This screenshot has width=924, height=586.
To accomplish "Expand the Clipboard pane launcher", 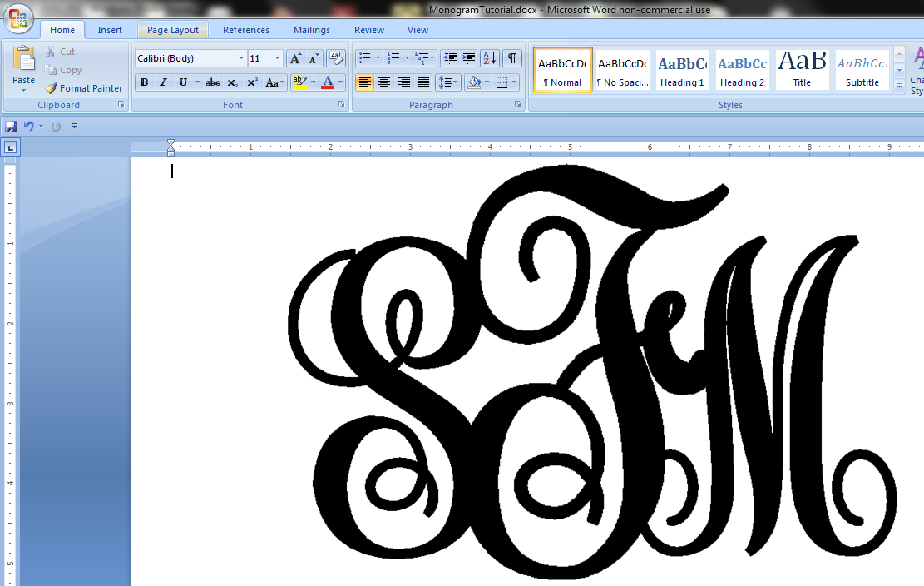I will pos(121,104).
